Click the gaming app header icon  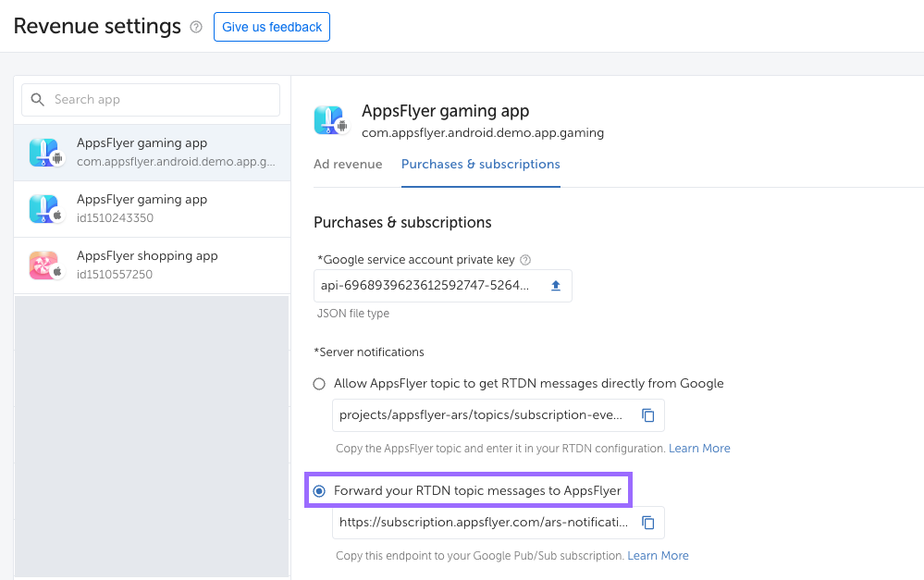(329, 120)
